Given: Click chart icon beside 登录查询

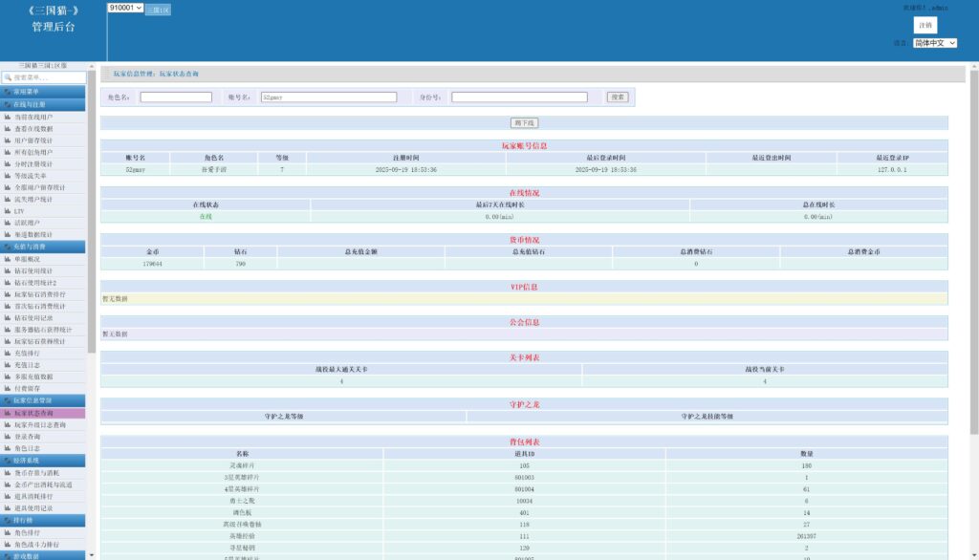Looking at the screenshot, I should pos(8,437).
